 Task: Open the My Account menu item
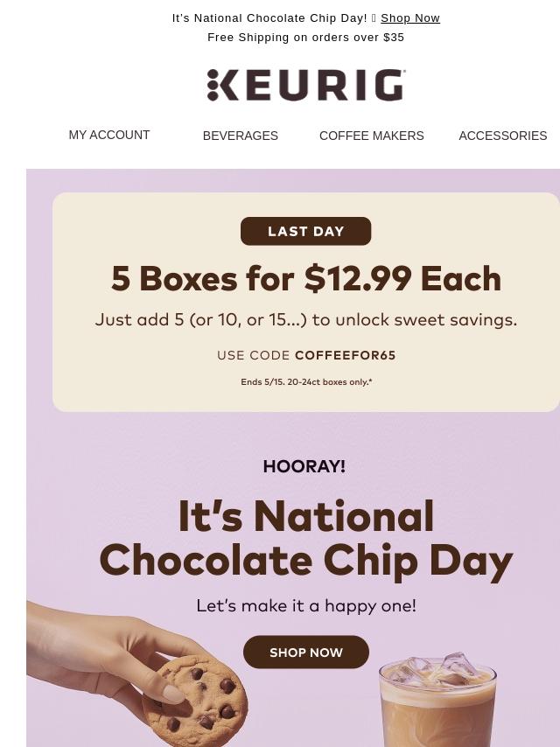pyautogui.click(x=109, y=135)
